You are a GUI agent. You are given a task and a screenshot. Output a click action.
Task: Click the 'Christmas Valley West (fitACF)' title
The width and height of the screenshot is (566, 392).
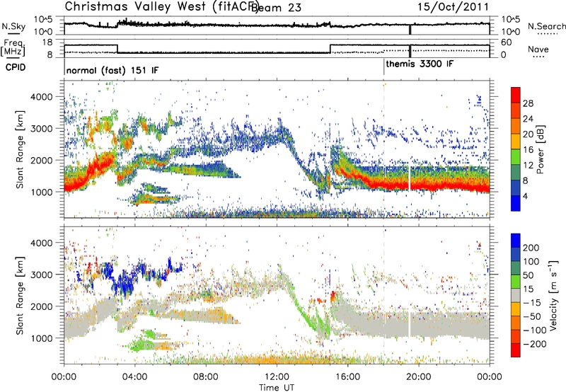click(x=161, y=6)
